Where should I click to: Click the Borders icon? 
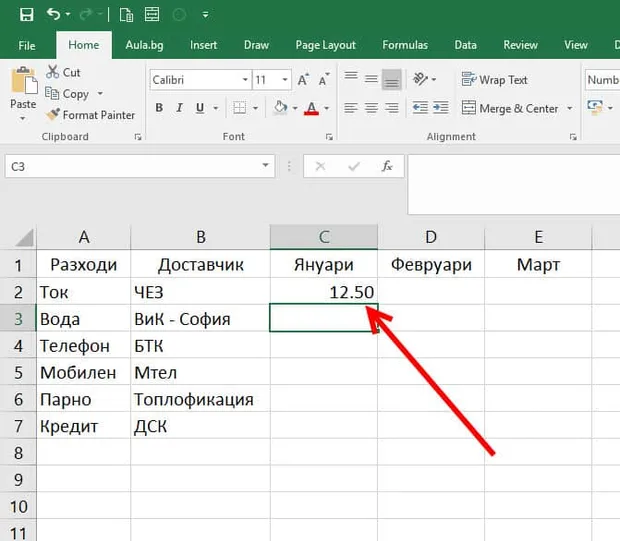pyautogui.click(x=240, y=108)
